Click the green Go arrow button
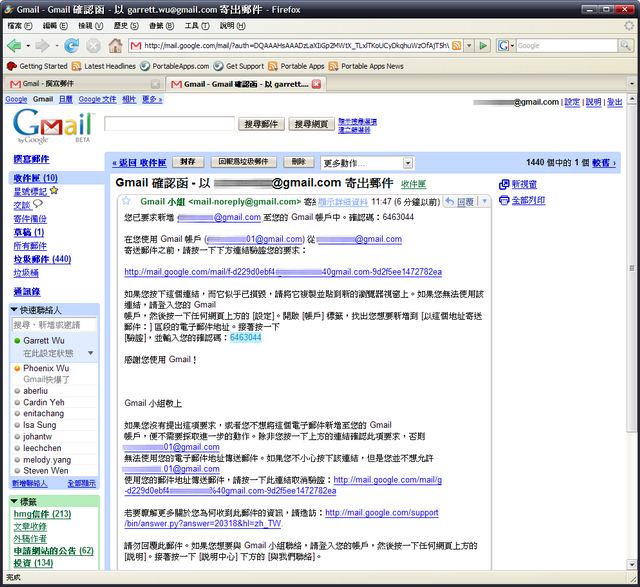The height and width of the screenshot is (587, 640). pos(483,45)
